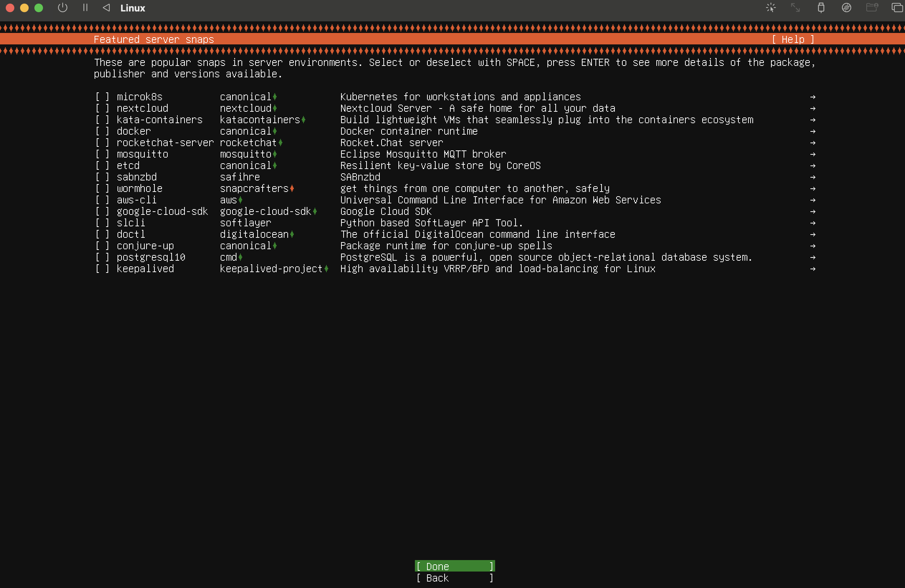905x588 pixels.
Task: Open details arrow for Mosquitto MQTT broker row
Action: tap(813, 154)
